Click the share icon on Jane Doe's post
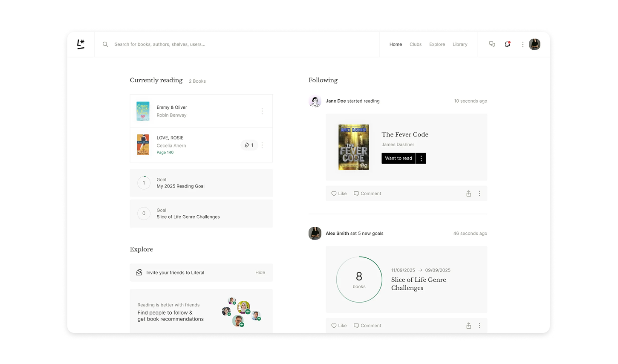Image resolution: width=618 pixels, height=364 pixels. click(x=468, y=193)
